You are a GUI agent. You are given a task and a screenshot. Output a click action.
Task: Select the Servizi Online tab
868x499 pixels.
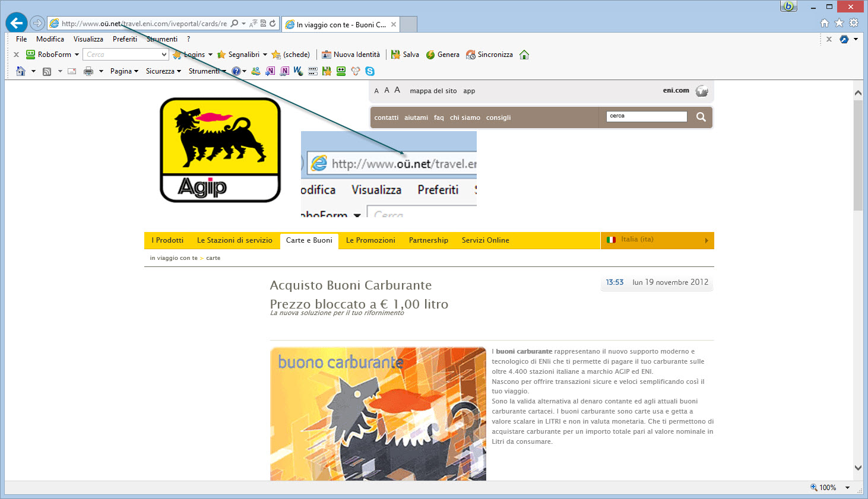tap(486, 240)
